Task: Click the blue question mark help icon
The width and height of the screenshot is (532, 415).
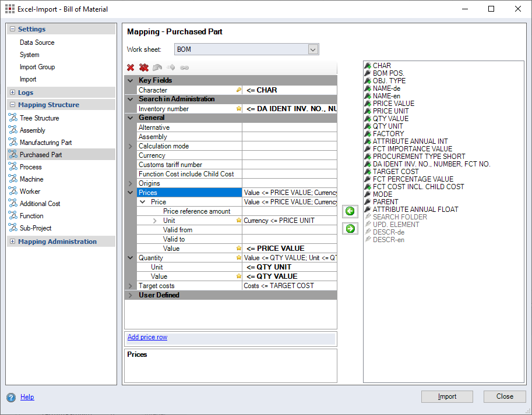Action: click(11, 398)
